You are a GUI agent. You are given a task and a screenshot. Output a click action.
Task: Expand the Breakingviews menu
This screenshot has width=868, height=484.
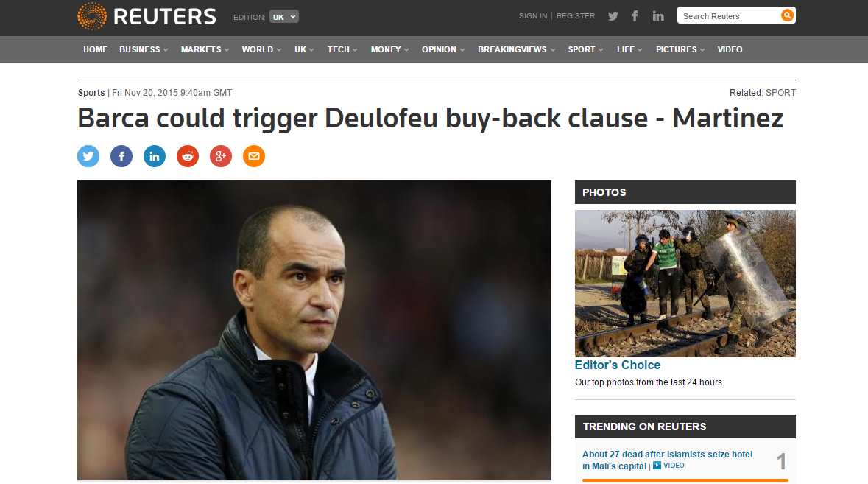[517, 49]
